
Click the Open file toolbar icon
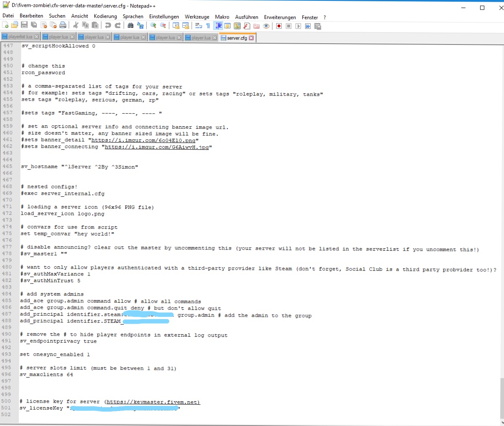(15, 26)
